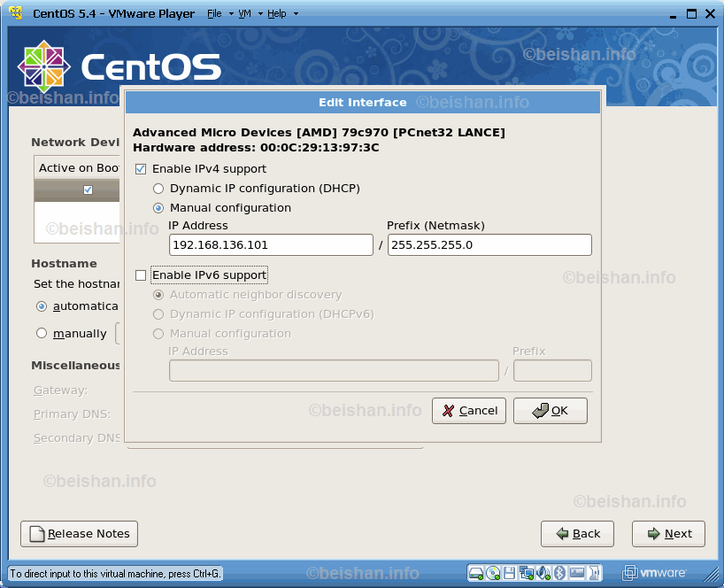Open the Release Notes
Image resolution: width=724 pixels, height=588 pixels.
[79, 534]
